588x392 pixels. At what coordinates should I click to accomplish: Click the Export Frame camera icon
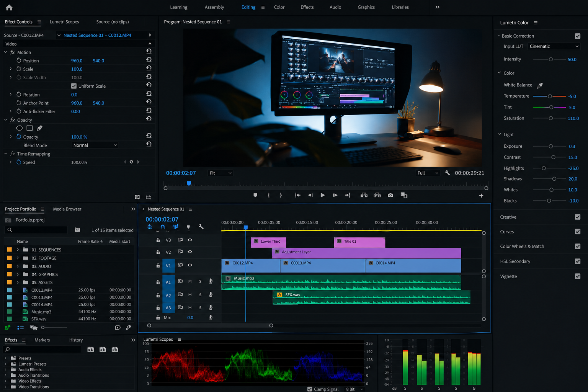coord(390,195)
